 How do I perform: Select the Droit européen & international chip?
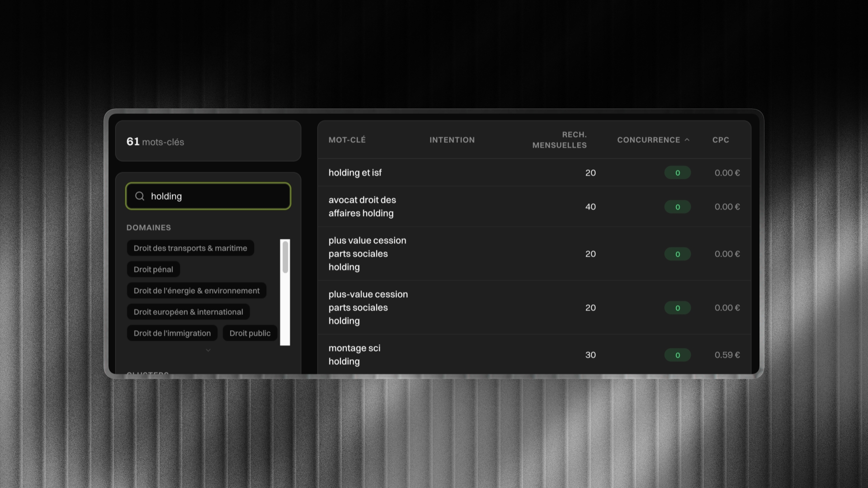click(x=188, y=312)
